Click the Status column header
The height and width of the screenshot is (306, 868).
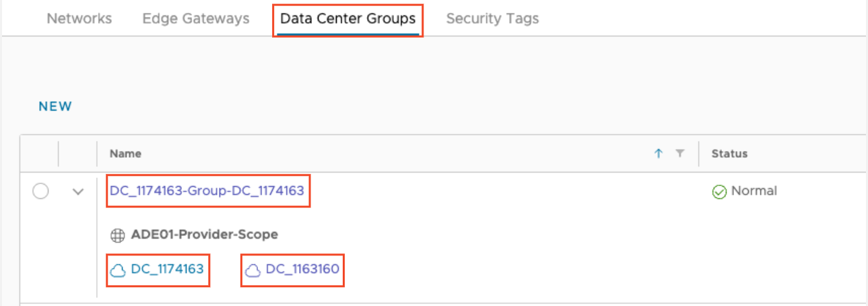(729, 154)
